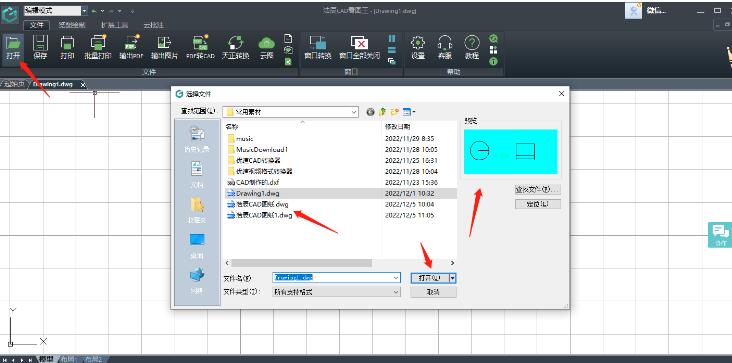This screenshot has height=363, width=732.
Task: Click the floating chat widget on right edge
Action: point(720,235)
